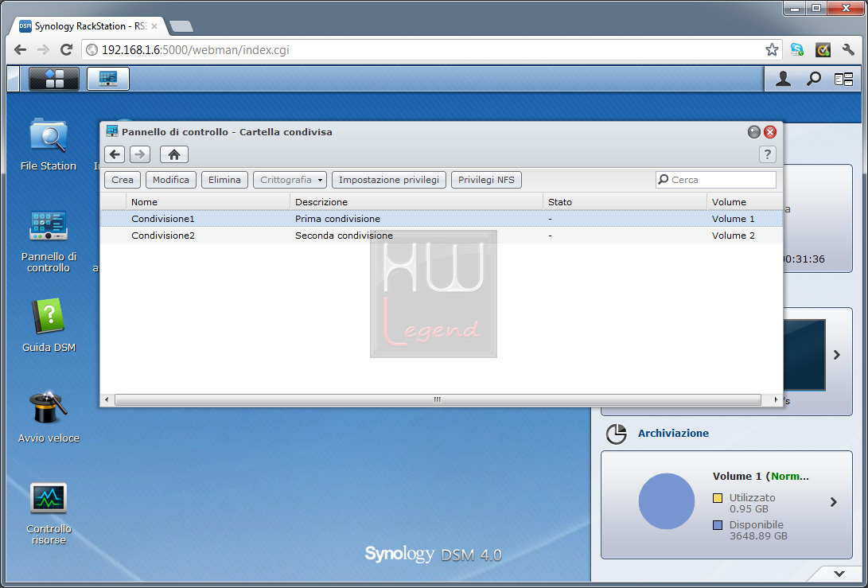The width and height of the screenshot is (868, 588).
Task: Open a new browser tab
Action: click(181, 26)
